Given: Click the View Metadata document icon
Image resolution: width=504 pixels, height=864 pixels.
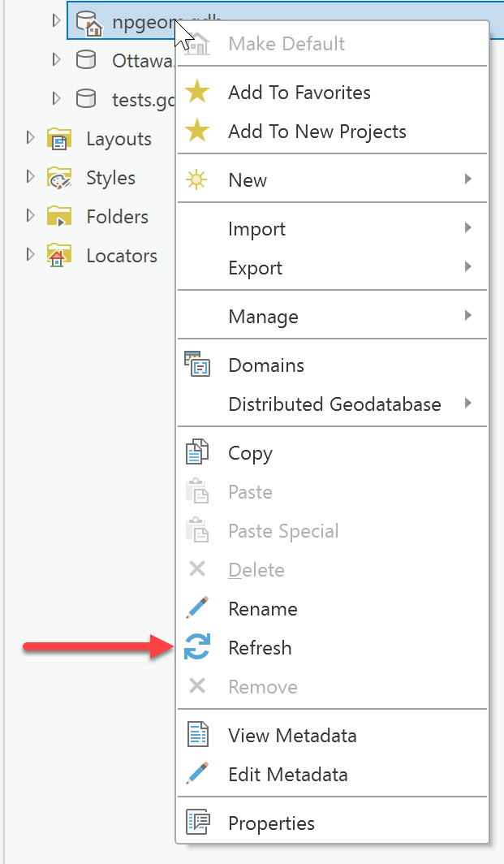Looking at the screenshot, I should coord(197,736).
